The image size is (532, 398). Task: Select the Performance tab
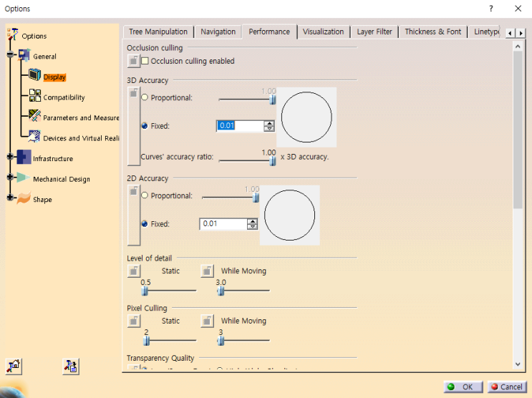pyautogui.click(x=269, y=31)
